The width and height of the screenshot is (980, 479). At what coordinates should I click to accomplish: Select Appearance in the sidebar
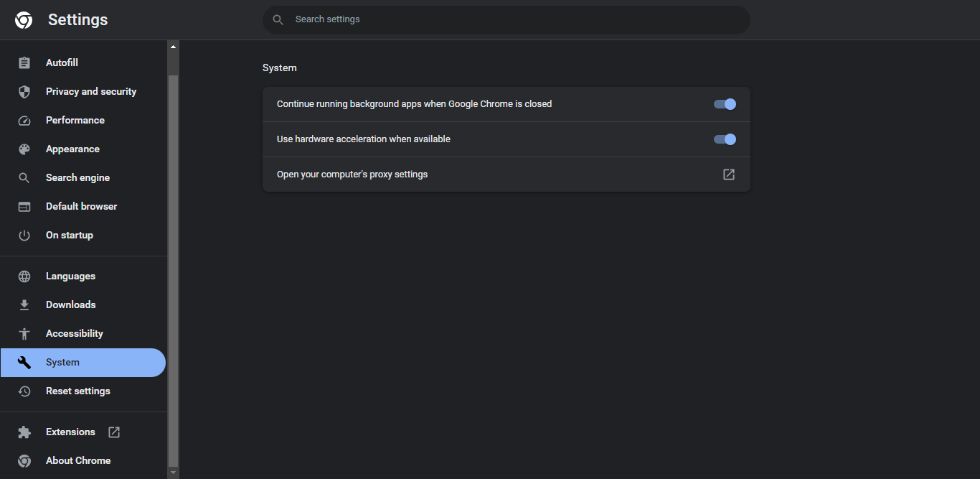[83, 149]
